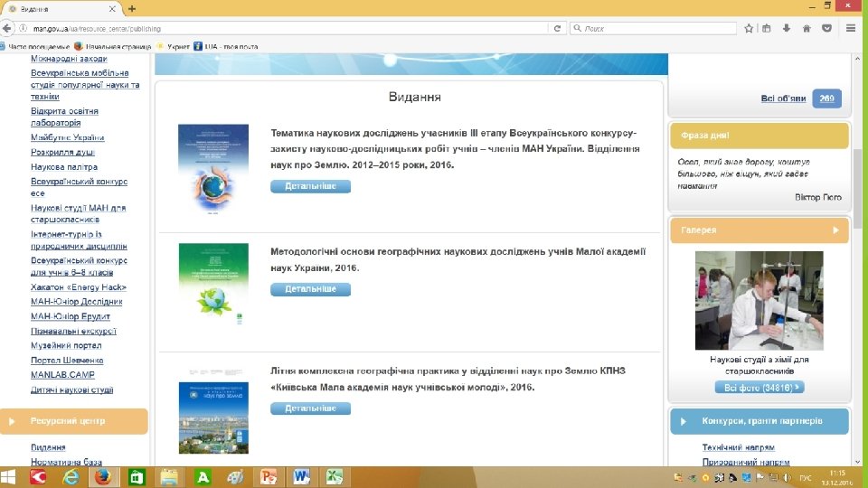This screenshot has width=868, height=488.
Task: Expand the Галерея panel arrow
Action: click(x=835, y=230)
